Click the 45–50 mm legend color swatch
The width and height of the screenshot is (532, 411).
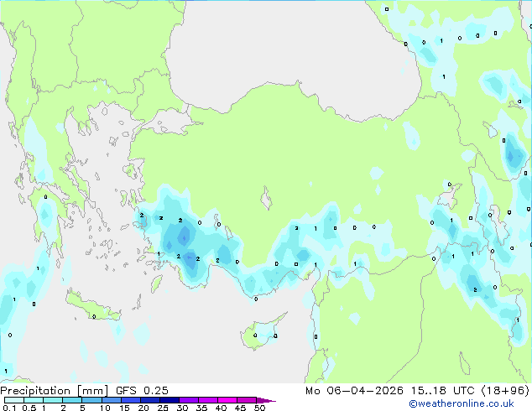click(247, 400)
